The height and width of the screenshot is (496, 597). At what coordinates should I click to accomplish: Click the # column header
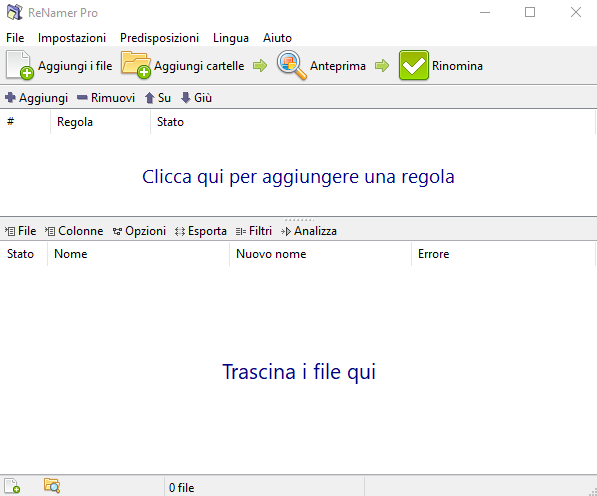click(x=25, y=122)
